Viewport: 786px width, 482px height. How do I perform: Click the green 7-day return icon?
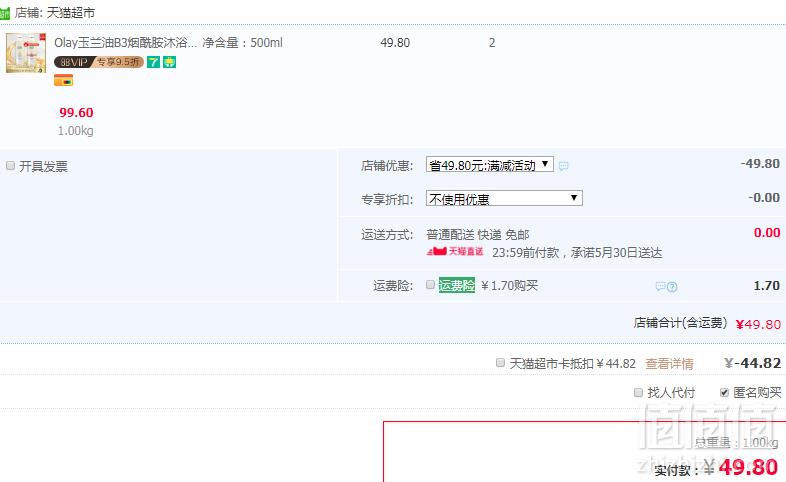[x=153, y=62]
